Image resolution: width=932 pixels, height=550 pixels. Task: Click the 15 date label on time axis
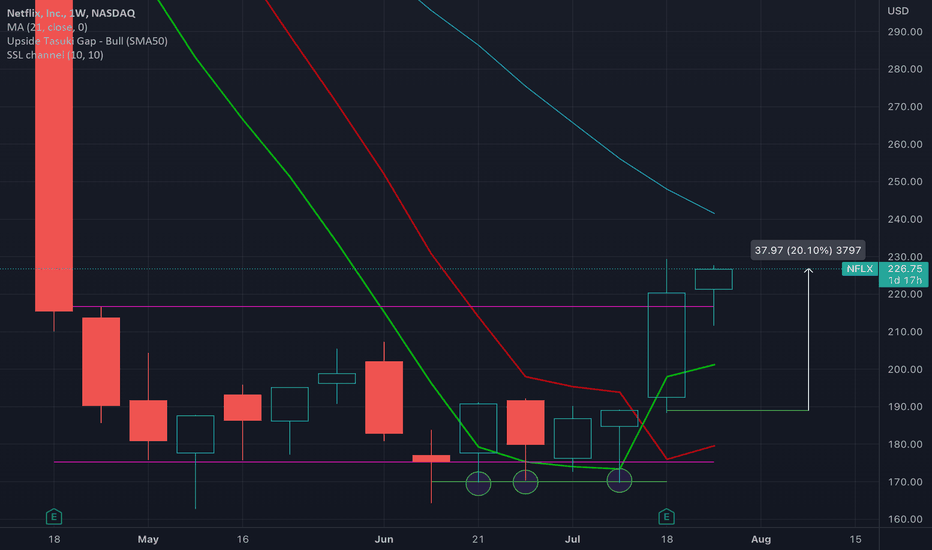click(x=855, y=539)
